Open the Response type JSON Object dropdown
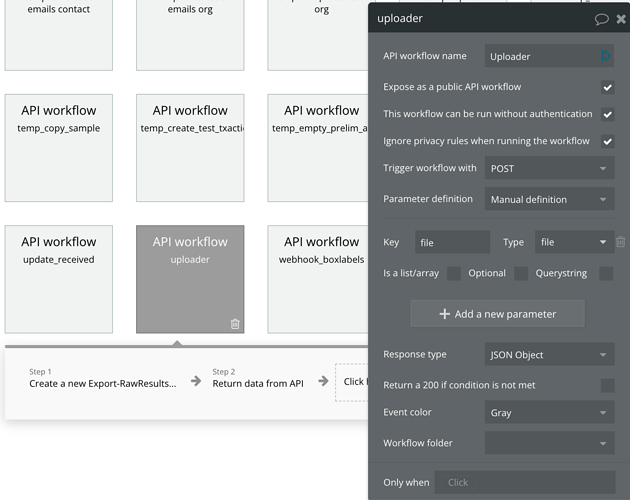This screenshot has height=500, width=630. click(549, 355)
